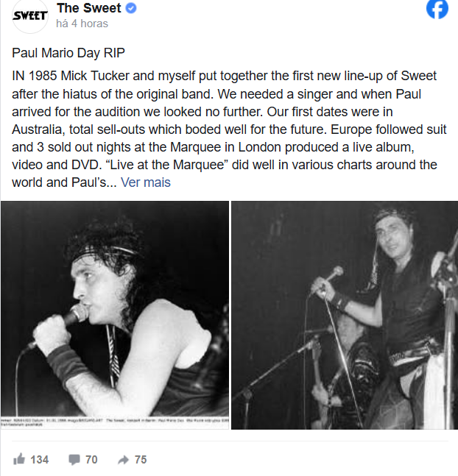The height and width of the screenshot is (476, 458).
Task: View the 134 likes count
Action: pos(40,460)
